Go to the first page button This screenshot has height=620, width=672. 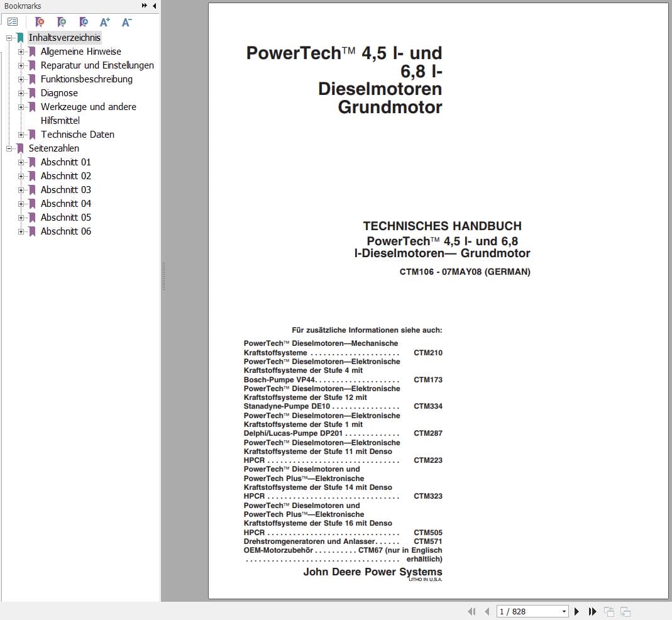tap(472, 611)
